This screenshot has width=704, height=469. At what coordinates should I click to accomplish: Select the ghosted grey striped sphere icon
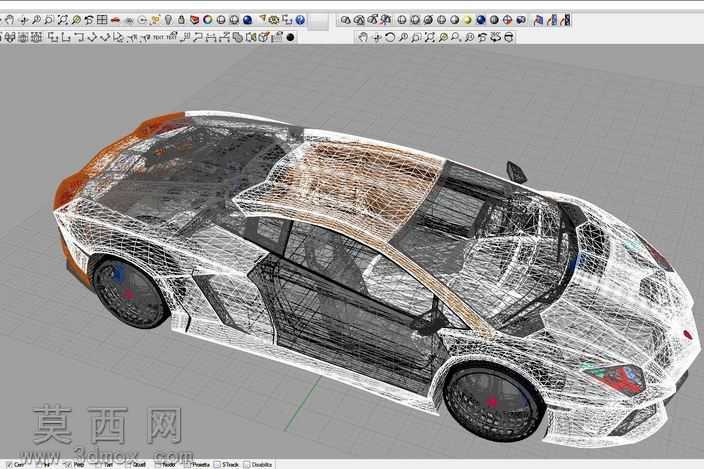pos(494,20)
